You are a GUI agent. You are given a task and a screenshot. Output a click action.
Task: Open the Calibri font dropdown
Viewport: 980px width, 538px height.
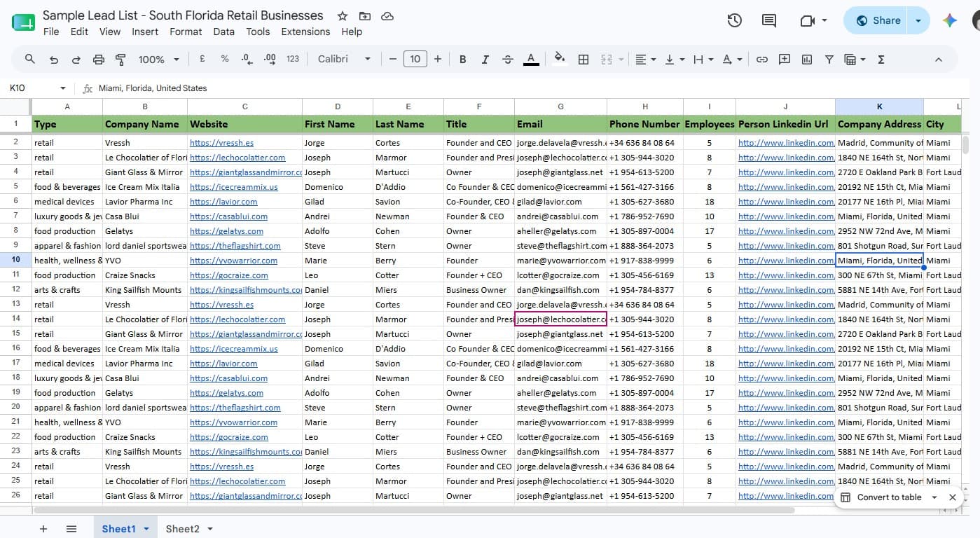coord(344,60)
